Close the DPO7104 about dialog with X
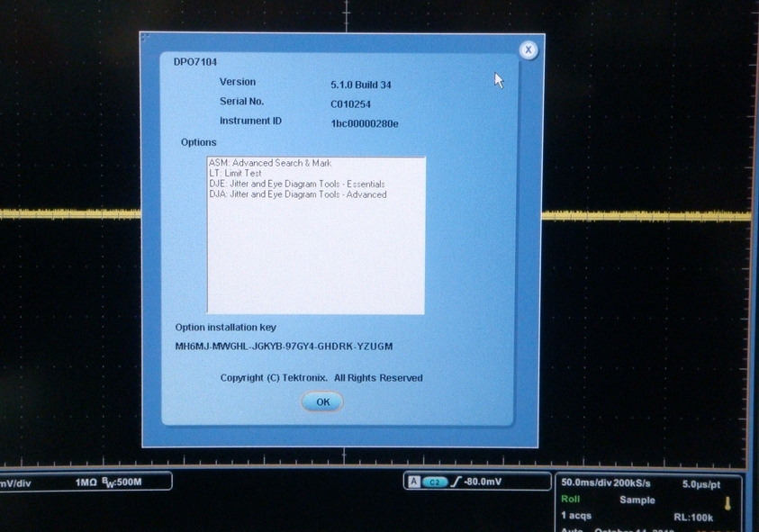 pos(529,50)
